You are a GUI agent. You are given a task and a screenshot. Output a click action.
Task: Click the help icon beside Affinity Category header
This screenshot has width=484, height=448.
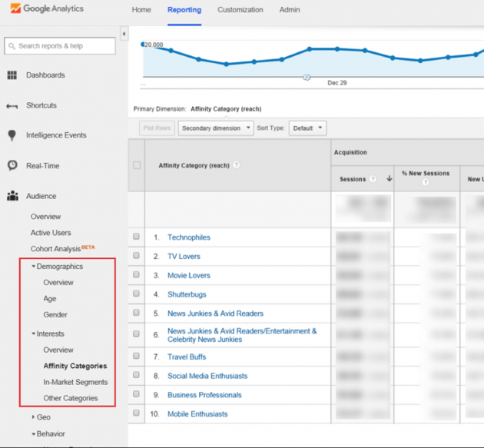point(236,165)
